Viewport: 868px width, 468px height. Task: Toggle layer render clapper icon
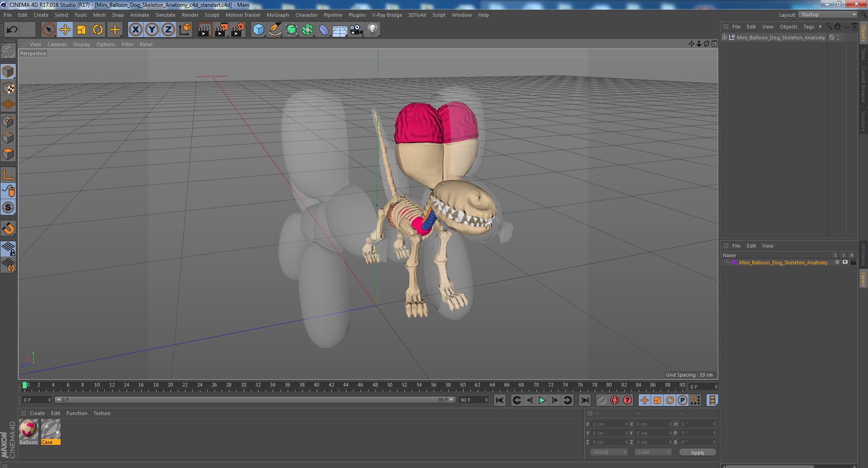pos(853,263)
